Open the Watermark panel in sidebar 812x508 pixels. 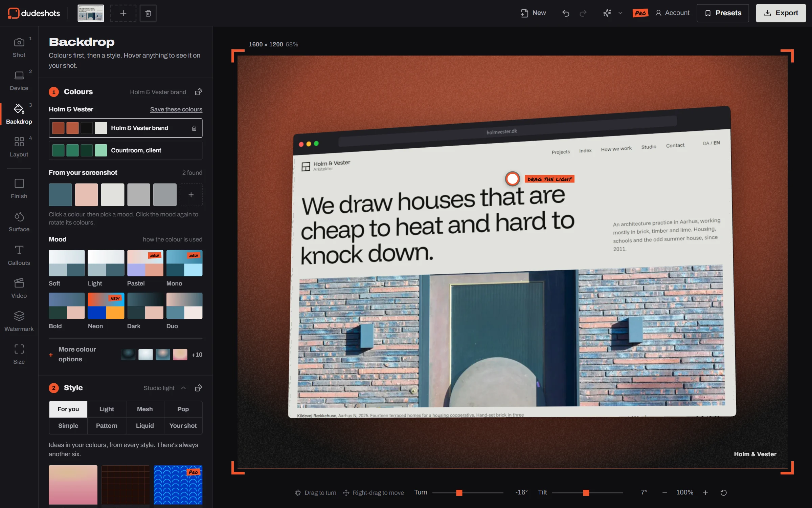pos(19,321)
